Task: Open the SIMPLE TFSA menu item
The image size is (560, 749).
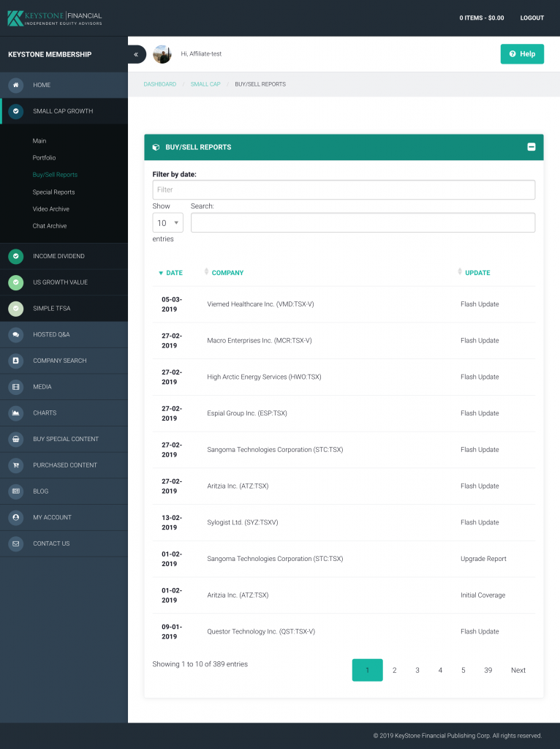Action: pyautogui.click(x=64, y=309)
